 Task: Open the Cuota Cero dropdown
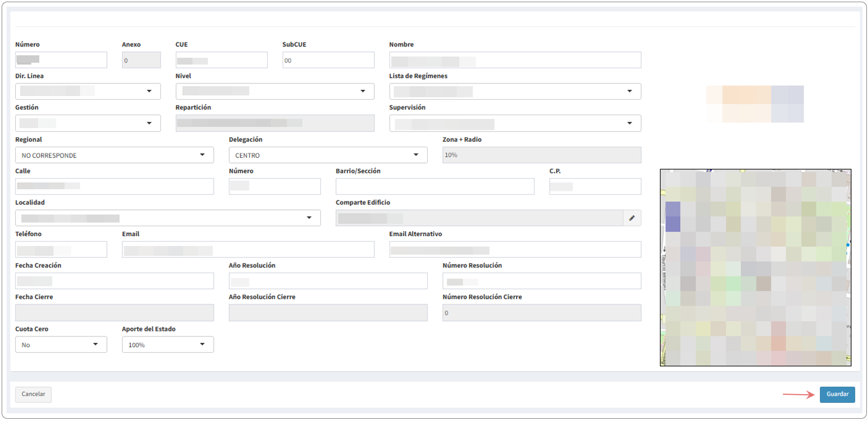tap(61, 345)
